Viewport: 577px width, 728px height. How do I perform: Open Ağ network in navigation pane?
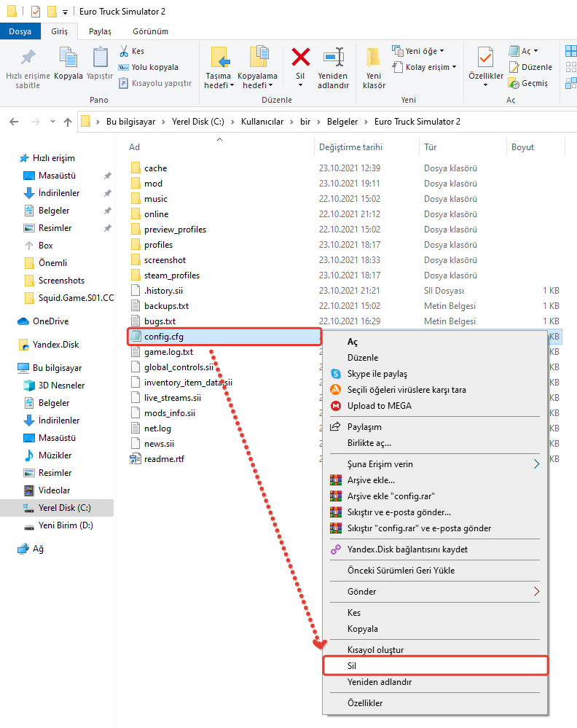point(38,549)
